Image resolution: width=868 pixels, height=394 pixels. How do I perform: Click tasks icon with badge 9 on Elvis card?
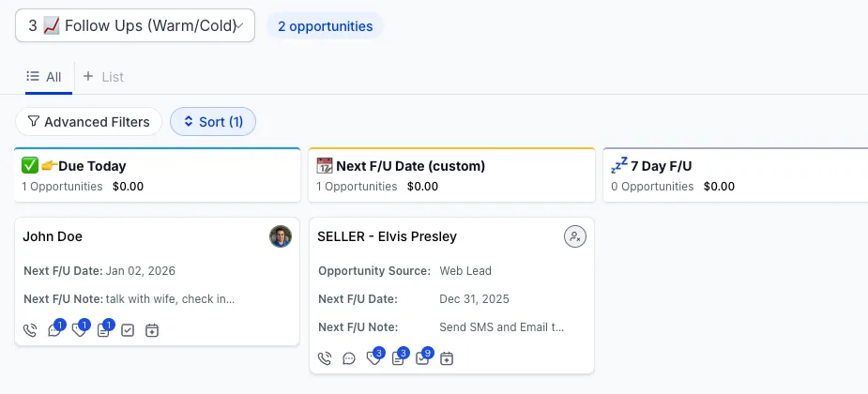(422, 358)
